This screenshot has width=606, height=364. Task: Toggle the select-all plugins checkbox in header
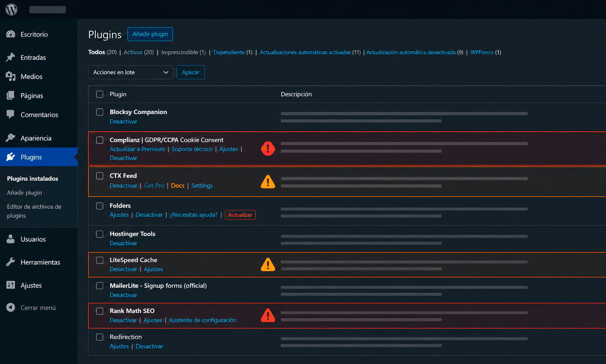100,94
